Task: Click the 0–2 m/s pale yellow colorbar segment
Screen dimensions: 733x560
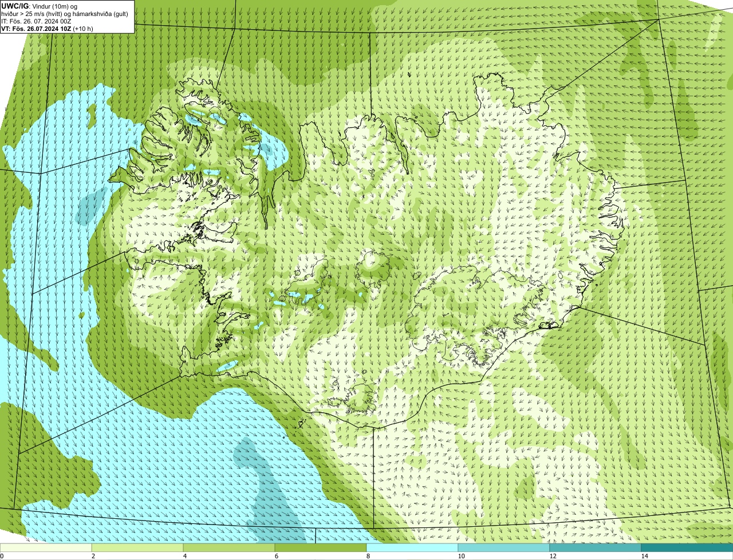Action: pos(46,548)
